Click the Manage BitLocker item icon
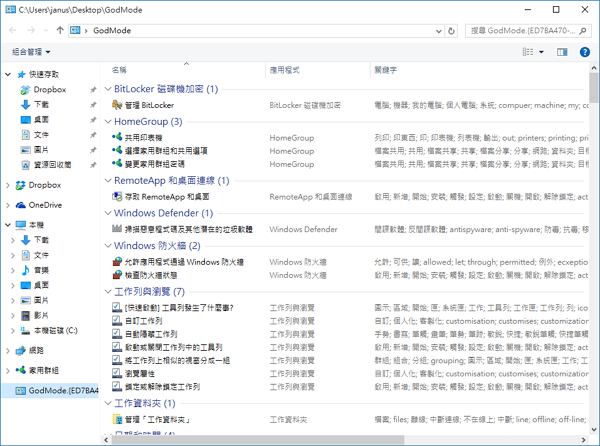 [117, 105]
